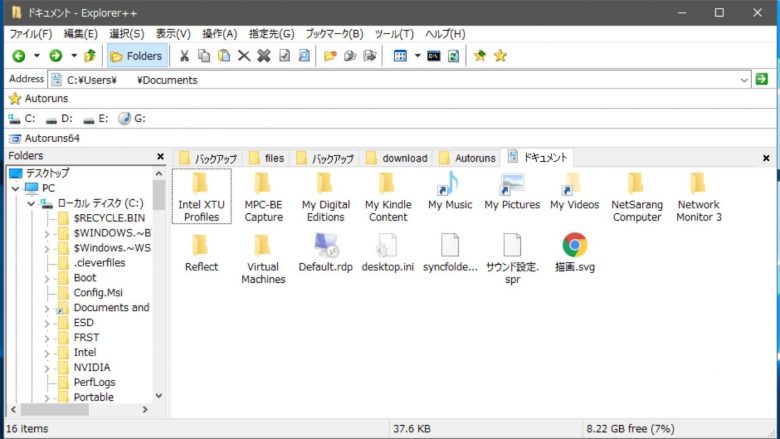Expand the ESD folder node
Viewport: 780px width, 439px height.
[47, 323]
